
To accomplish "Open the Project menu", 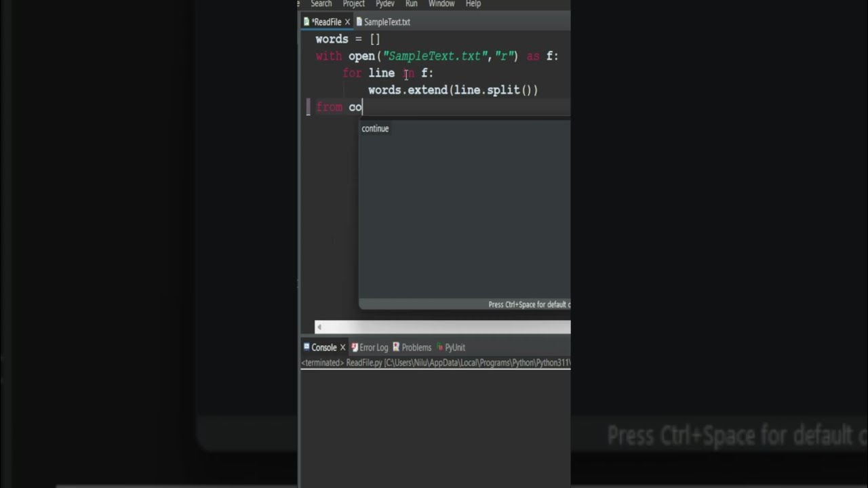I will click(353, 4).
